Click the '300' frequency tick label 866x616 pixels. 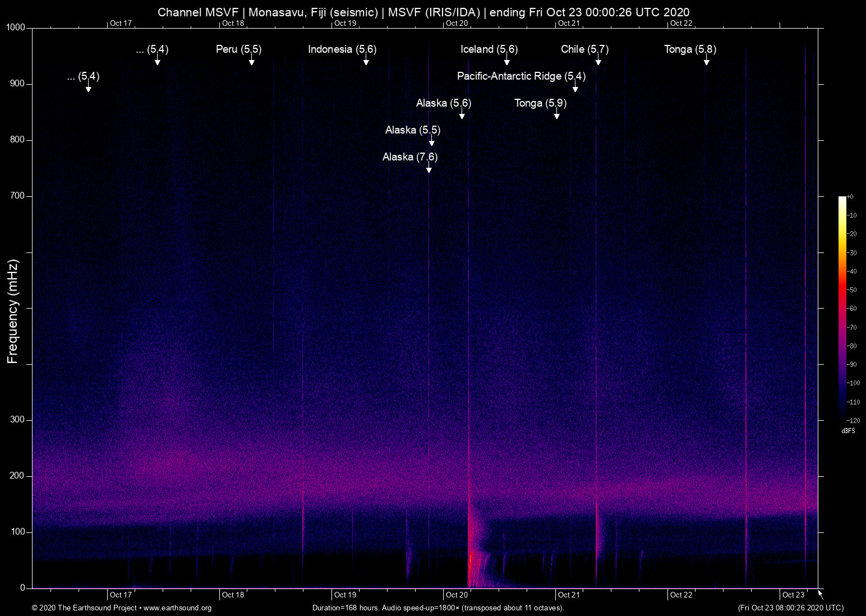pos(18,420)
